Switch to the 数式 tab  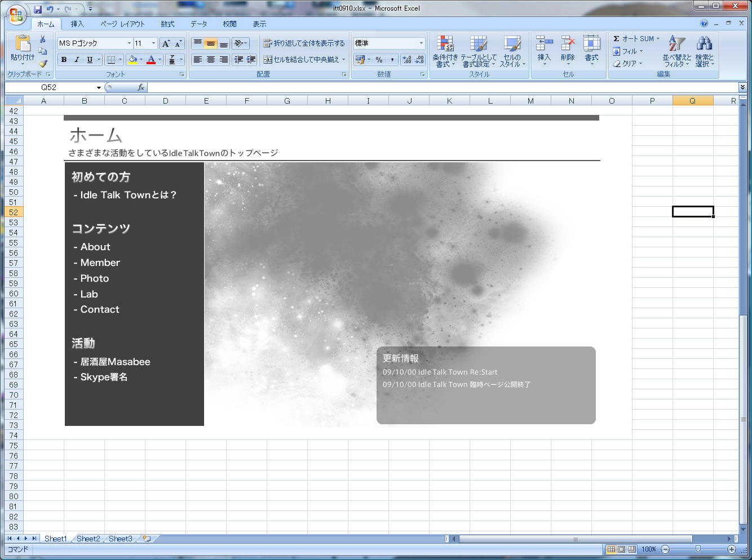pyautogui.click(x=167, y=24)
